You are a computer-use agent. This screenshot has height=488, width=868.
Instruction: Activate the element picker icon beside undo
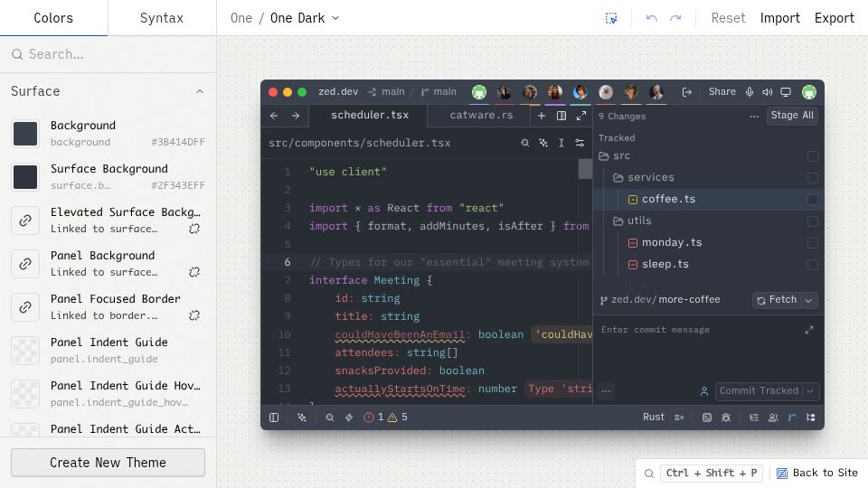click(x=611, y=18)
